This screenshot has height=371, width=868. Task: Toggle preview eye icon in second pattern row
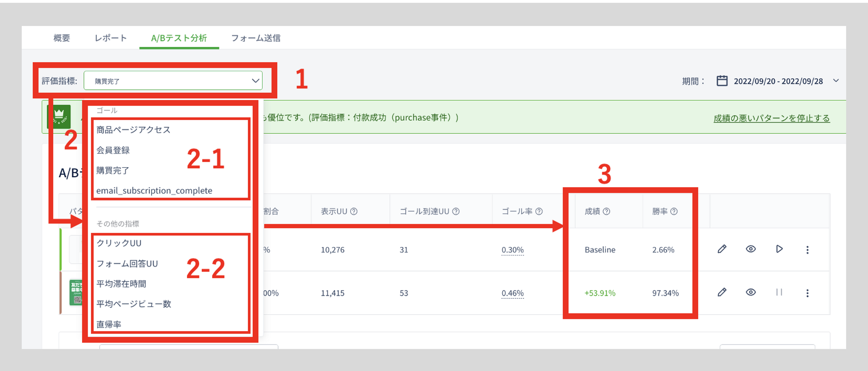(x=750, y=292)
